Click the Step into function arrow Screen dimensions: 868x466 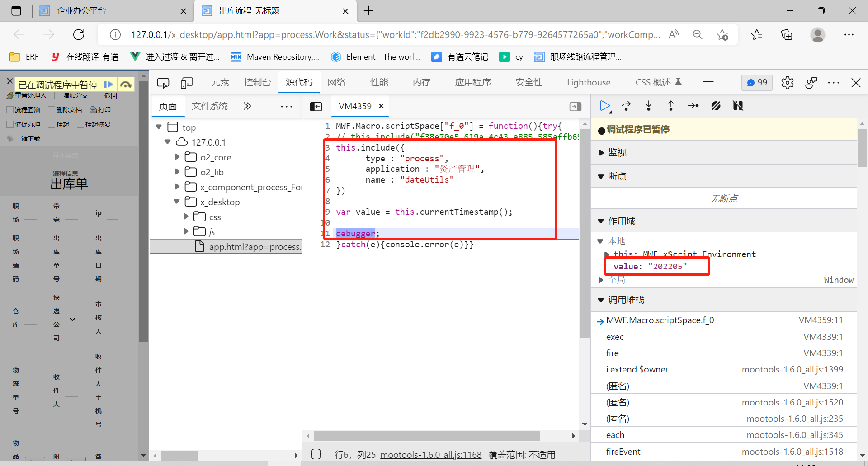[x=649, y=106]
